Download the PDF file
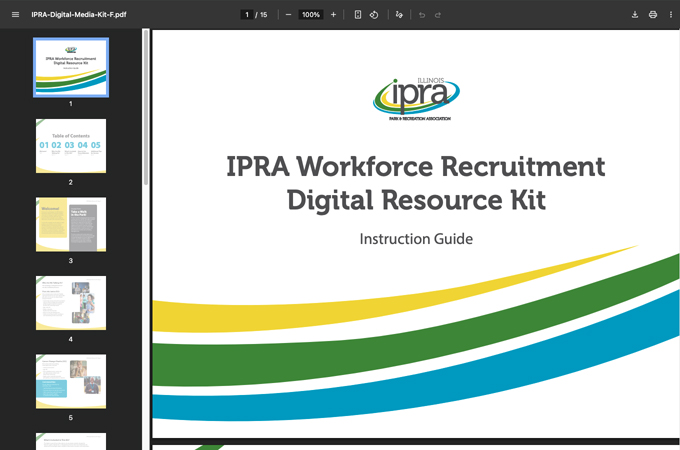This screenshot has height=450, width=680. tap(634, 15)
